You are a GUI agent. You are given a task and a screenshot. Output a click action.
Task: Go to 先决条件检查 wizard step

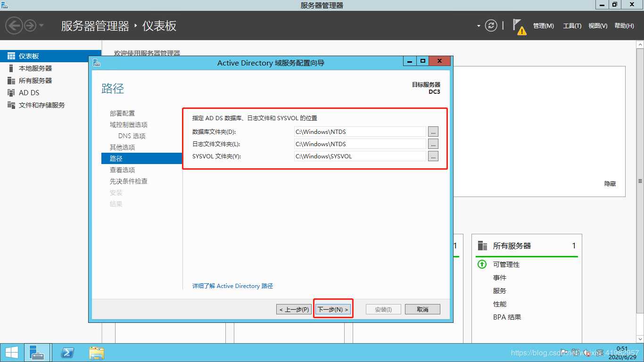pos(129,181)
